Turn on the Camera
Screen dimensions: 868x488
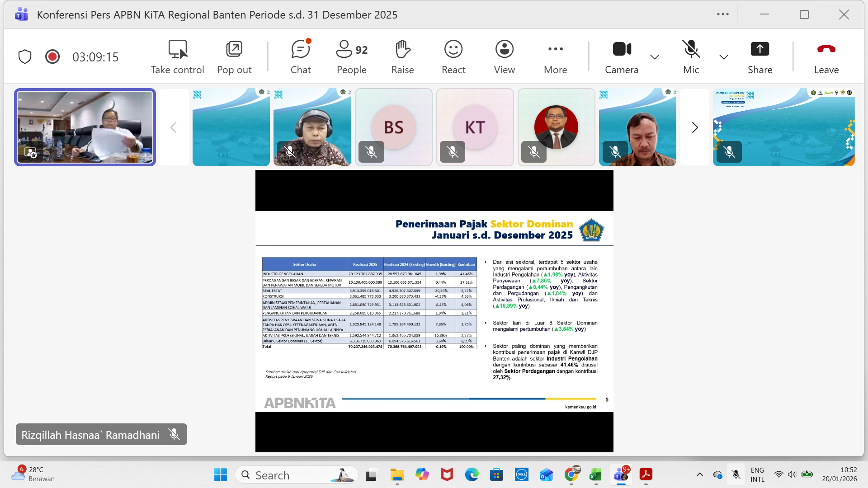click(x=622, y=57)
